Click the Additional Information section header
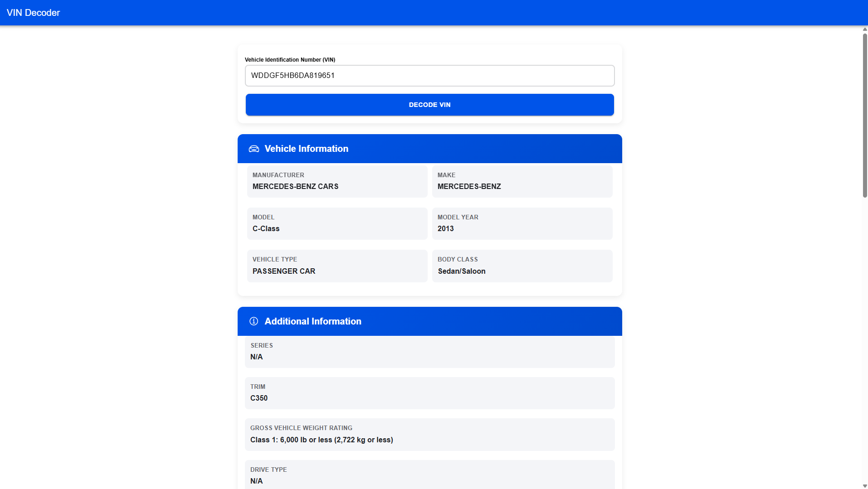Screen dimensions: 868x489 coord(429,321)
